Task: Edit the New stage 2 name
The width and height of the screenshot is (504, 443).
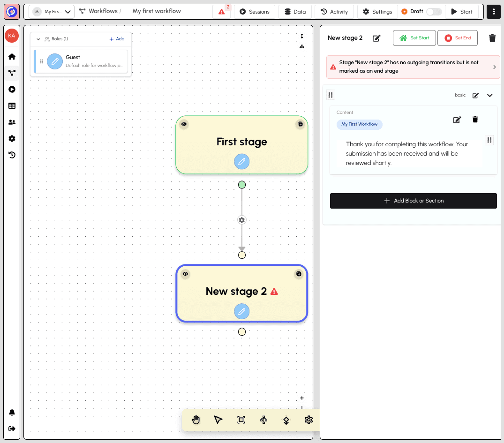Action: [376, 38]
